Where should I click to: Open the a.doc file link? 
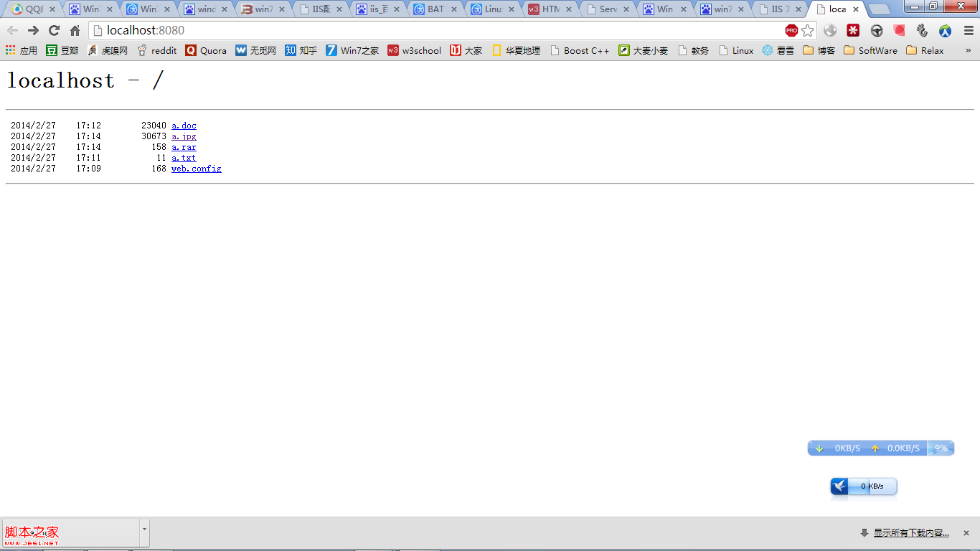point(184,126)
